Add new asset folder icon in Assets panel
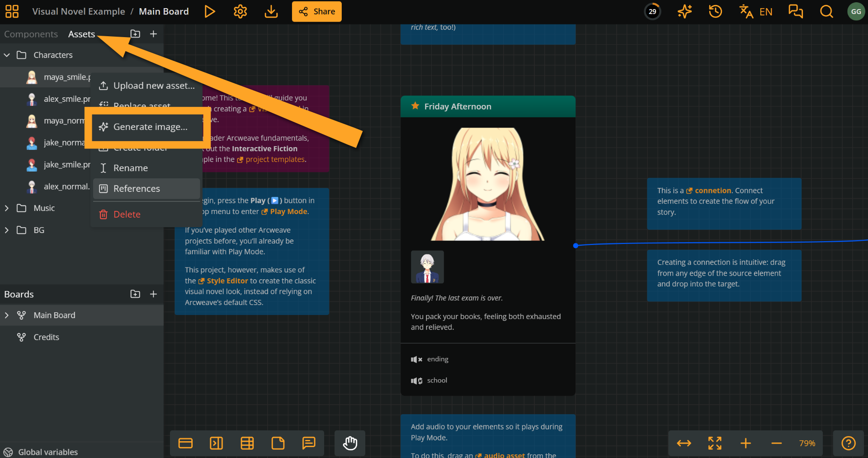The image size is (868, 458). click(x=135, y=34)
